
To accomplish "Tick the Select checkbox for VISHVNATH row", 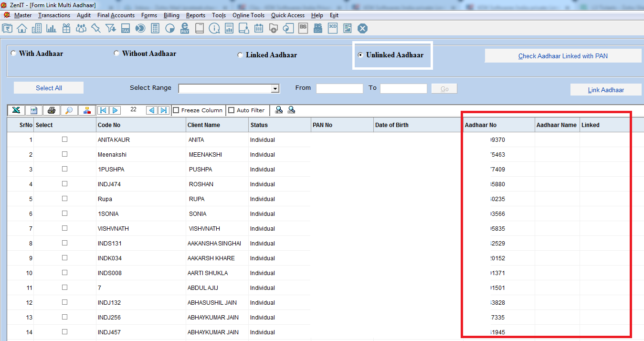I will point(64,228).
